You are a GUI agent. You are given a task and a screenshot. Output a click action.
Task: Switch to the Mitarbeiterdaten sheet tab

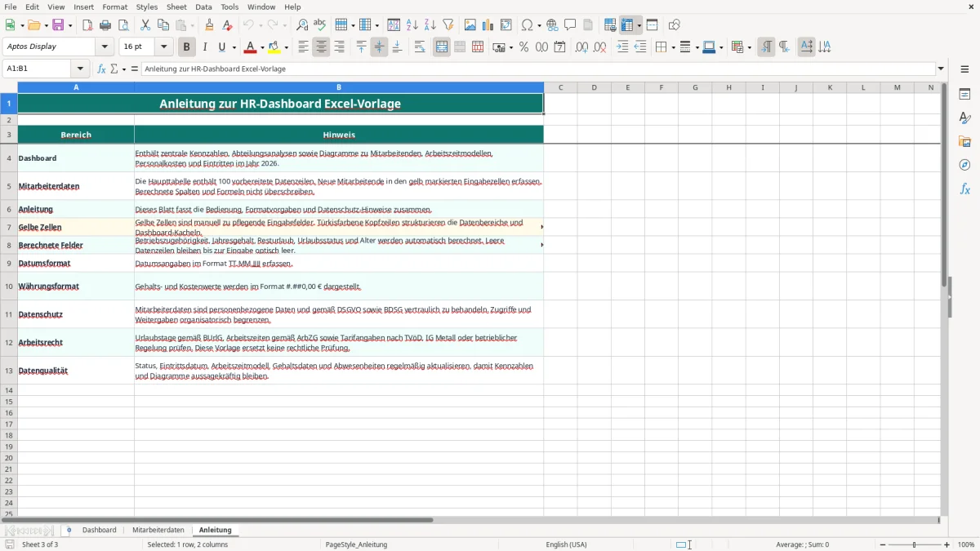(x=158, y=530)
